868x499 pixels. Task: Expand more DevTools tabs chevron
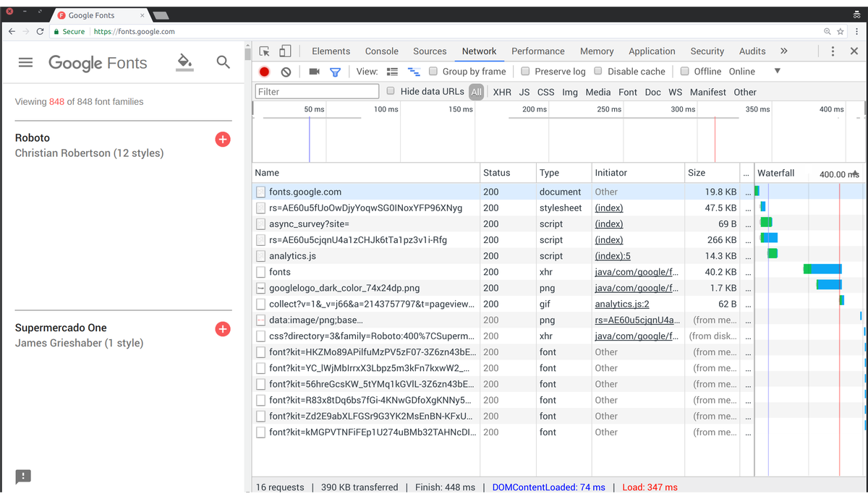[783, 51]
